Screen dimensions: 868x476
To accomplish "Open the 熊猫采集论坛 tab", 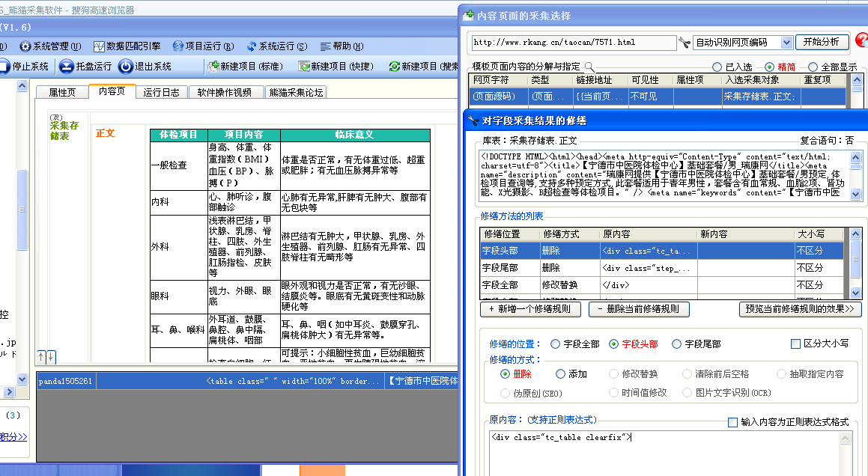I will [x=296, y=93].
